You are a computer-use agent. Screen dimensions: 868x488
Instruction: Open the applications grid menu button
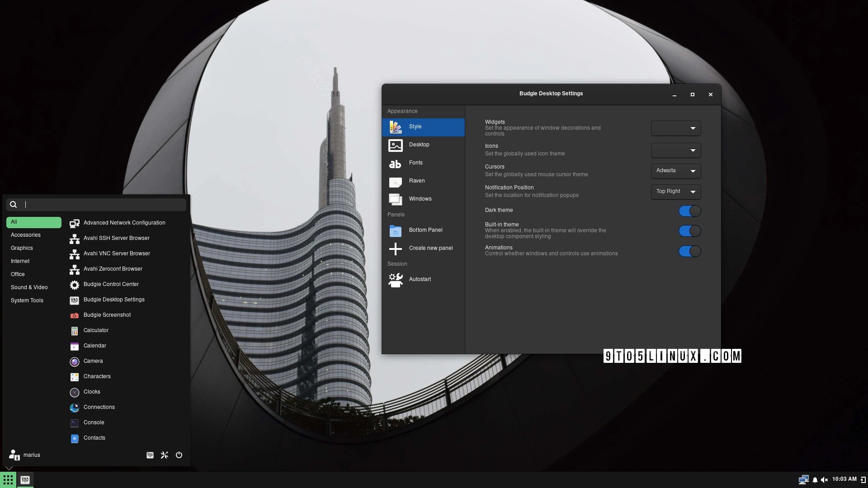[x=8, y=479]
